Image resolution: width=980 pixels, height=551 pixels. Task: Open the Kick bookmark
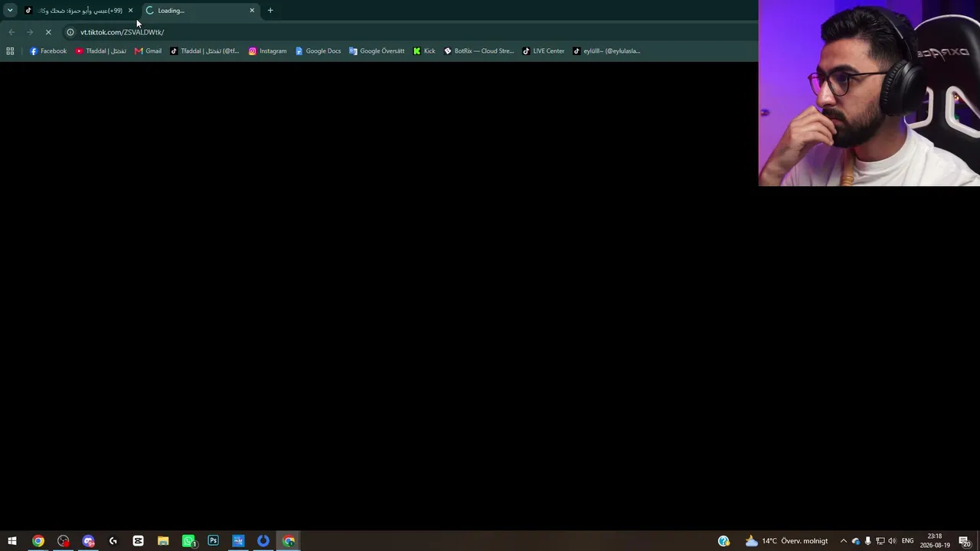pyautogui.click(x=424, y=51)
